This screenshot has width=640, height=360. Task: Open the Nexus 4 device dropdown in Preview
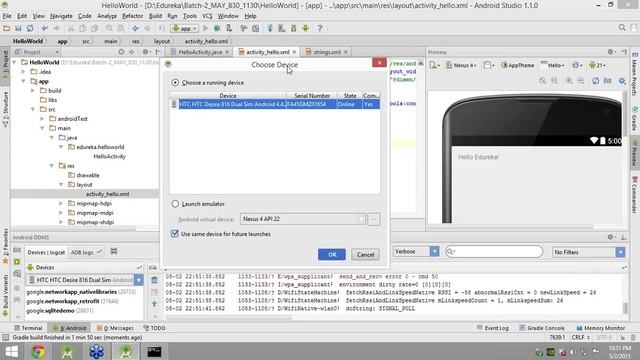(462, 65)
